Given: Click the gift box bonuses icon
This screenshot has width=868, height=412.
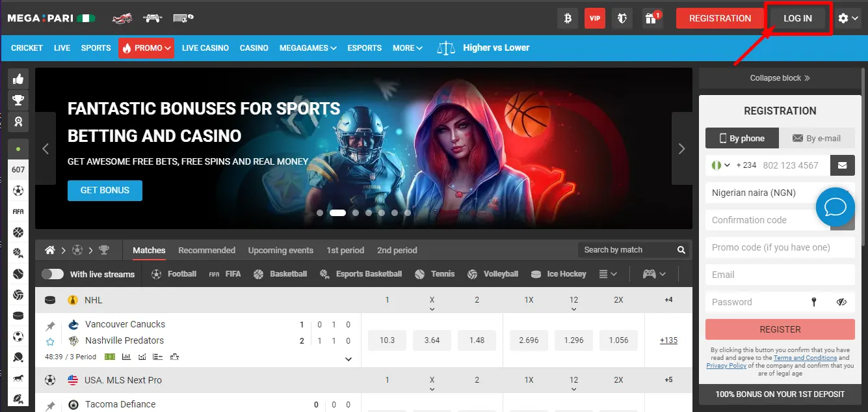Looking at the screenshot, I should click(x=650, y=18).
